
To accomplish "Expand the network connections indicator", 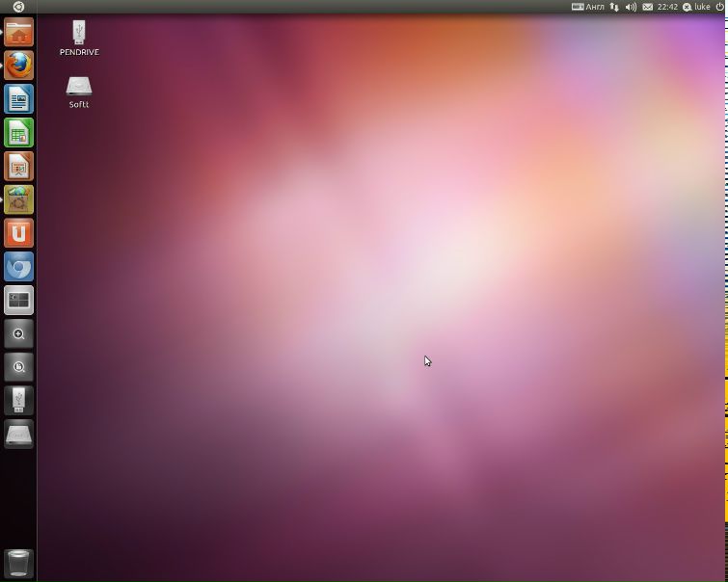I will (x=614, y=7).
